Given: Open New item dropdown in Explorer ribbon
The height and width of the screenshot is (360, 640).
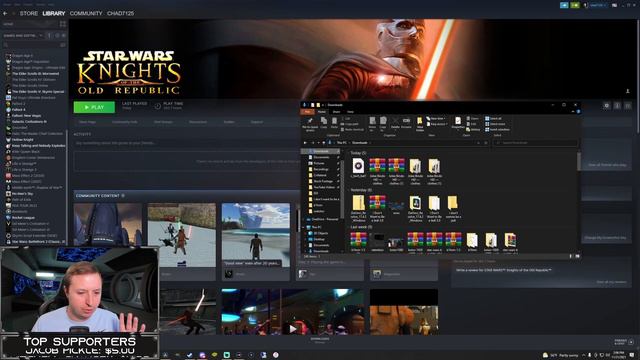Looking at the screenshot, I should 435,118.
